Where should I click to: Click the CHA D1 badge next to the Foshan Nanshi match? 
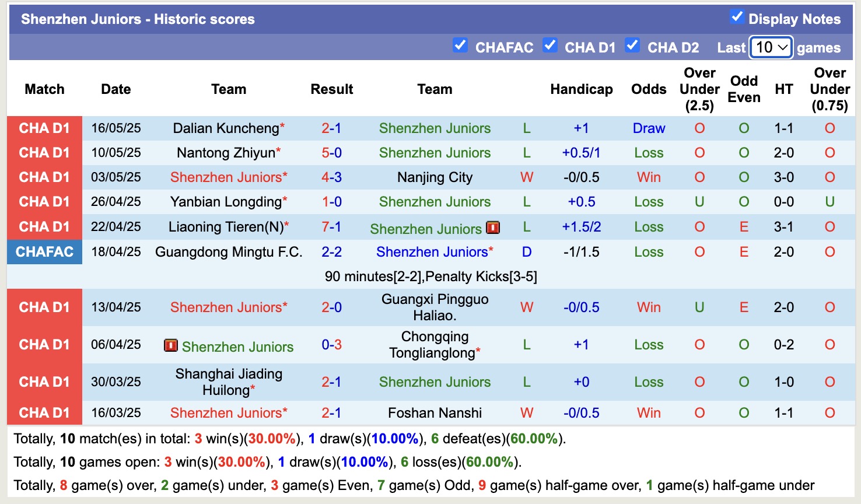tap(44, 412)
